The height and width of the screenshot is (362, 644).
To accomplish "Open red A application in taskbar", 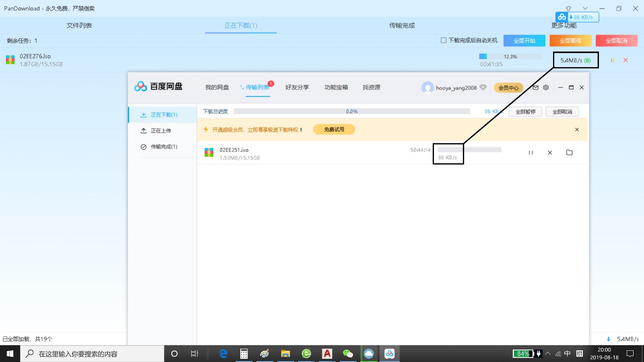I will 327,354.
